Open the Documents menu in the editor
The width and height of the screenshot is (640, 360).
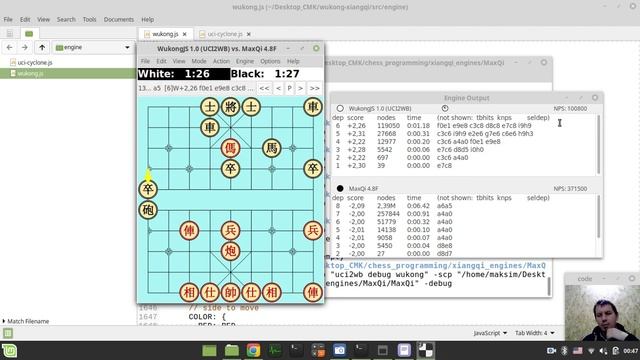pyautogui.click(x=118, y=19)
